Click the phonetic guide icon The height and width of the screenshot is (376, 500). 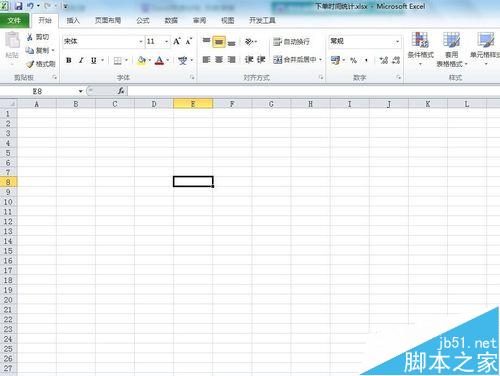[183, 60]
